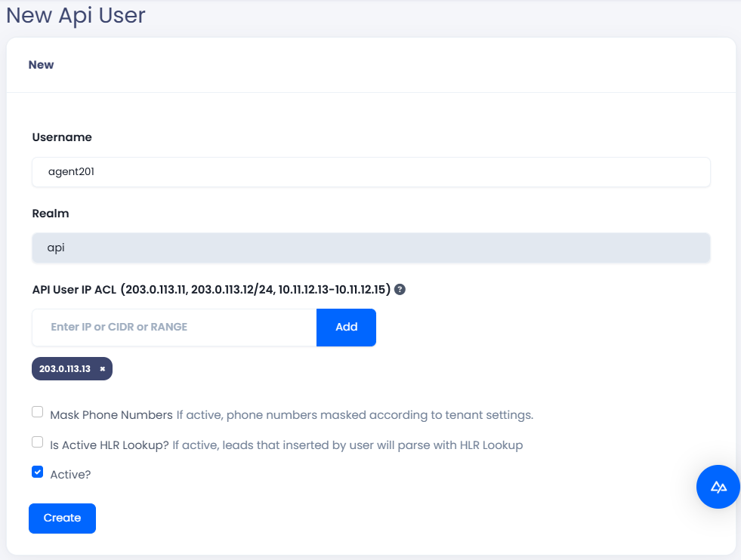
Task: Uncheck the Active? checkbox
Action: pyautogui.click(x=37, y=472)
